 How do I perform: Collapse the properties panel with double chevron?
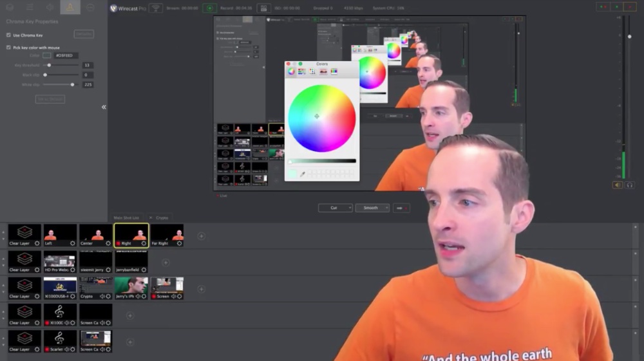pos(104,107)
